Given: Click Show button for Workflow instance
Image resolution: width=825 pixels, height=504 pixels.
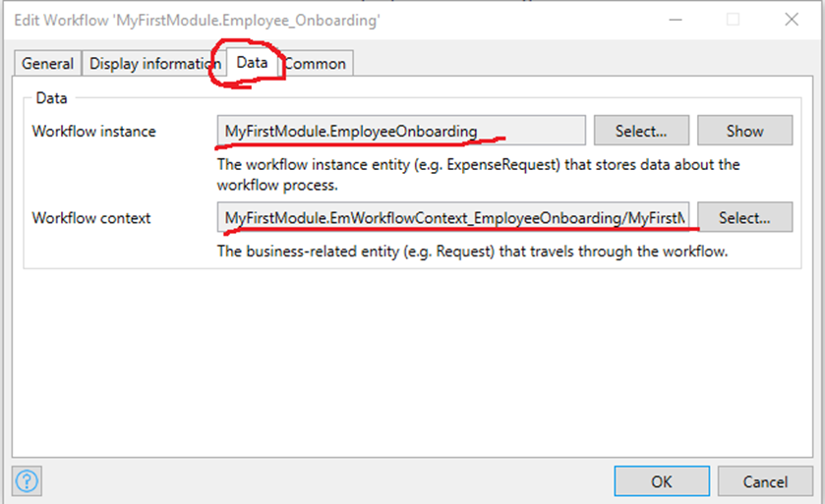Looking at the screenshot, I should pyautogui.click(x=744, y=131).
